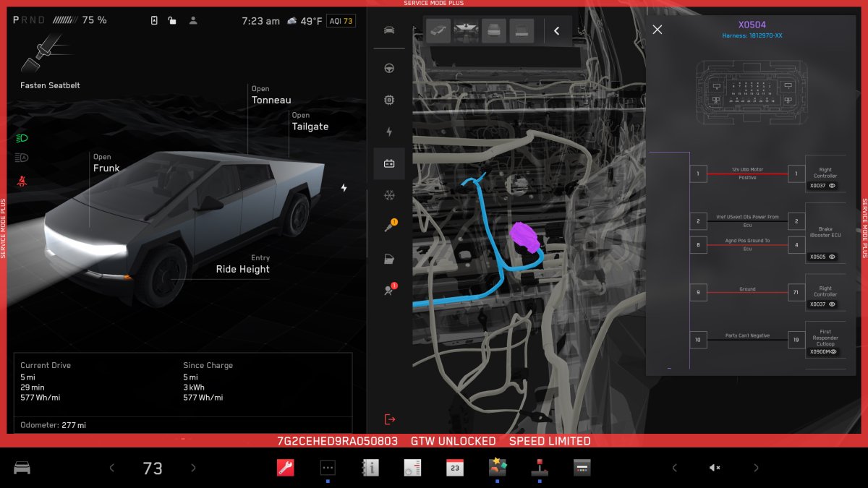This screenshot has width=868, height=488.
Task: Open the all apps three-dots launcher
Action: click(328, 468)
